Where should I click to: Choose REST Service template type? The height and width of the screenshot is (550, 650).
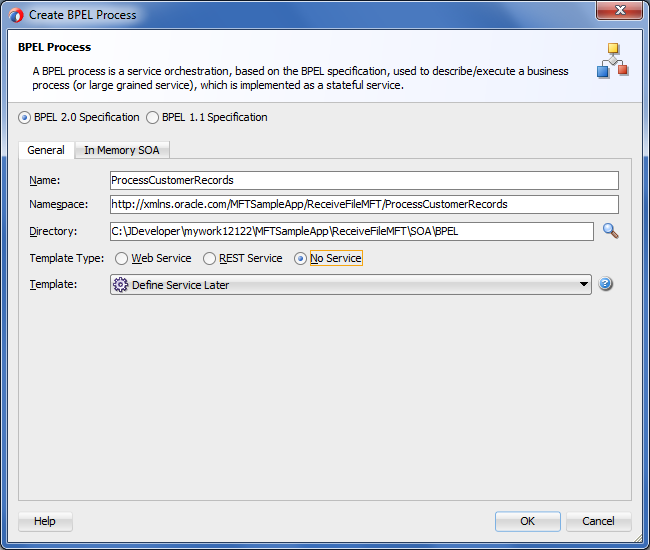[x=209, y=258]
